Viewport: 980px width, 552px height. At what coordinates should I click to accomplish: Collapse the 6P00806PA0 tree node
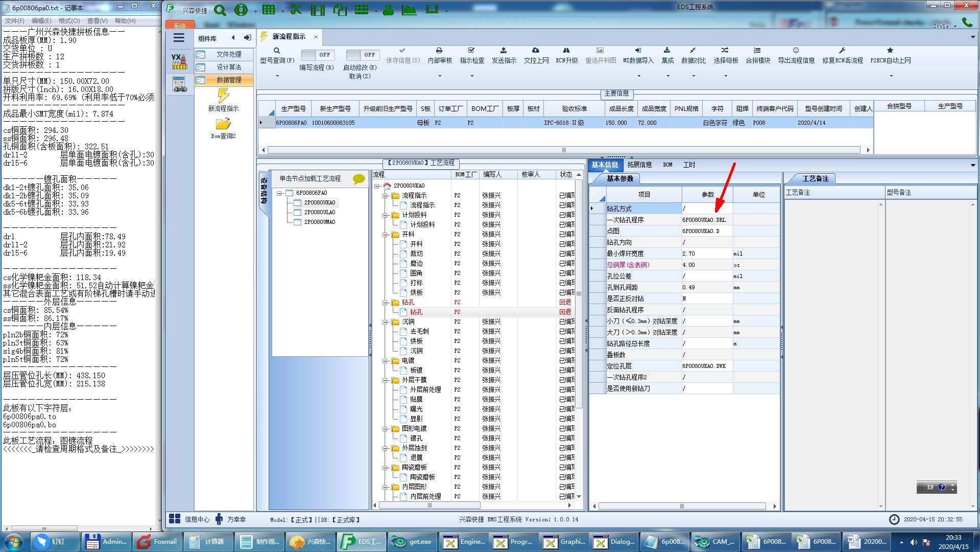279,193
